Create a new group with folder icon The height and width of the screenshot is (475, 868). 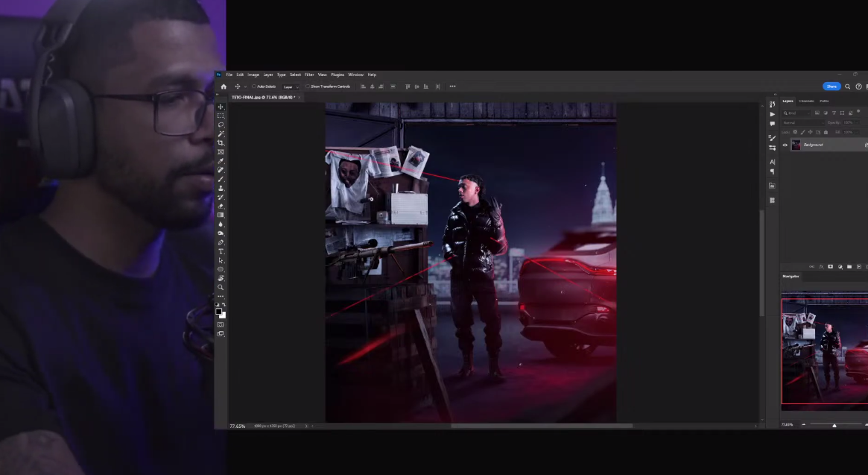pos(849,266)
